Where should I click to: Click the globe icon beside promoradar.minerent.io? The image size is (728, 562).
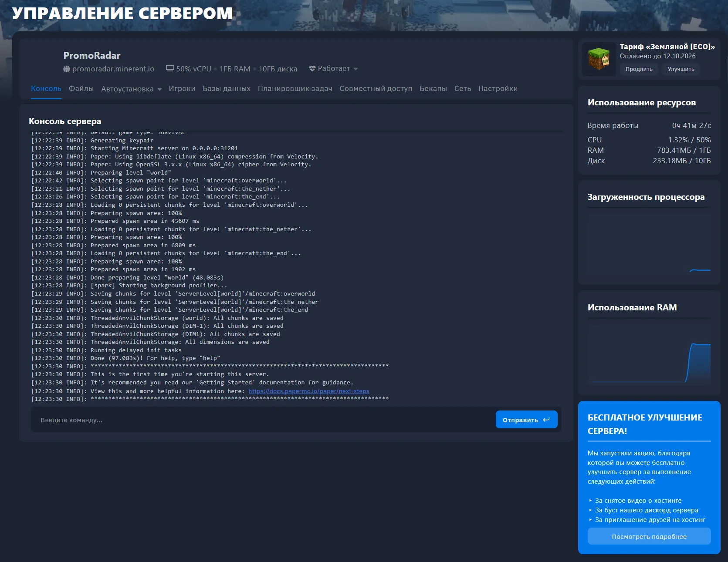67,69
